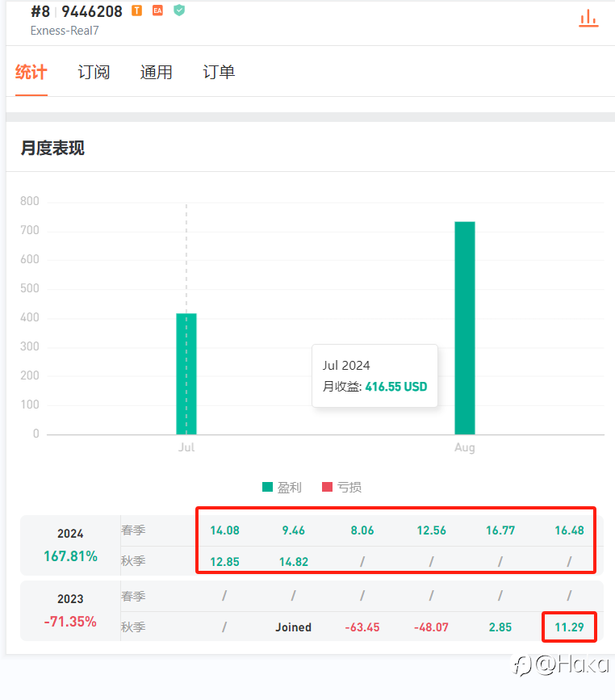The height and width of the screenshot is (700, 615).
Task: Select the Aug profit bar
Action: (x=465, y=328)
